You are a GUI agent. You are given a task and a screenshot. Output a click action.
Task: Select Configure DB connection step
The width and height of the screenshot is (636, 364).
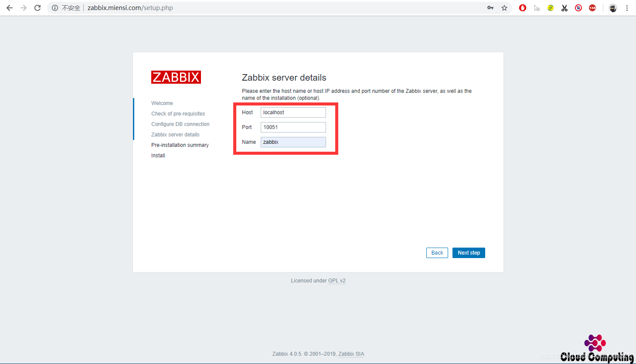point(180,124)
